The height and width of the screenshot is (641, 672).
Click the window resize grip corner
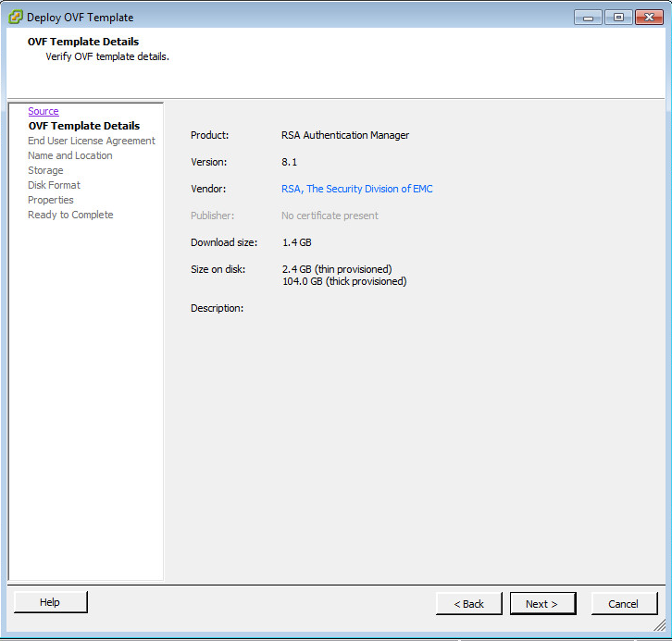(660, 625)
